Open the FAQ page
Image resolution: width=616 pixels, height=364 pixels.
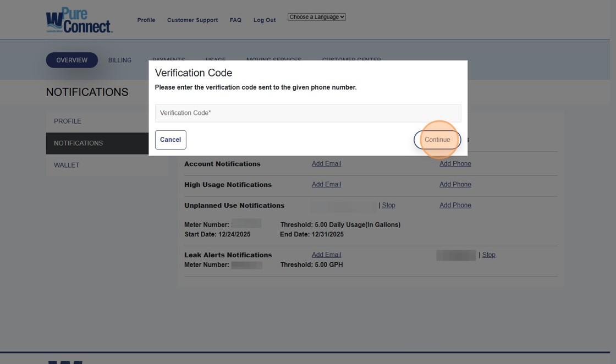(x=235, y=20)
